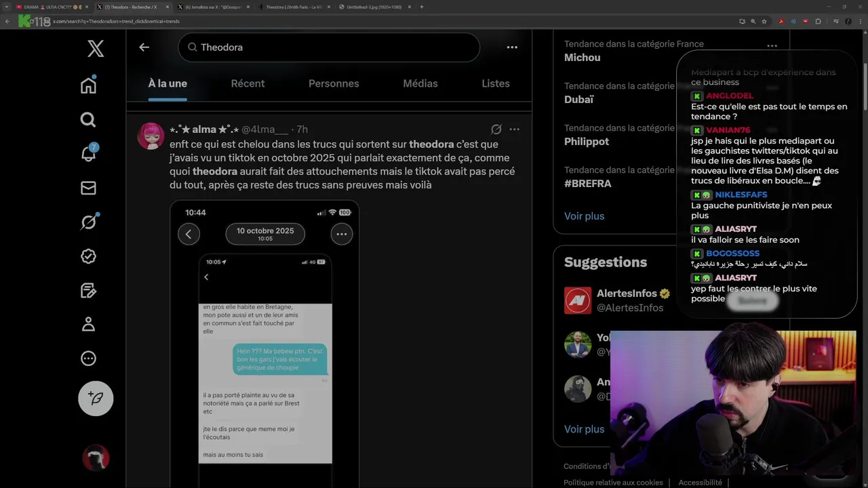This screenshot has width=868, height=488.
Task: Click BOGOSSOSS username in chat overlay
Action: 732,253
